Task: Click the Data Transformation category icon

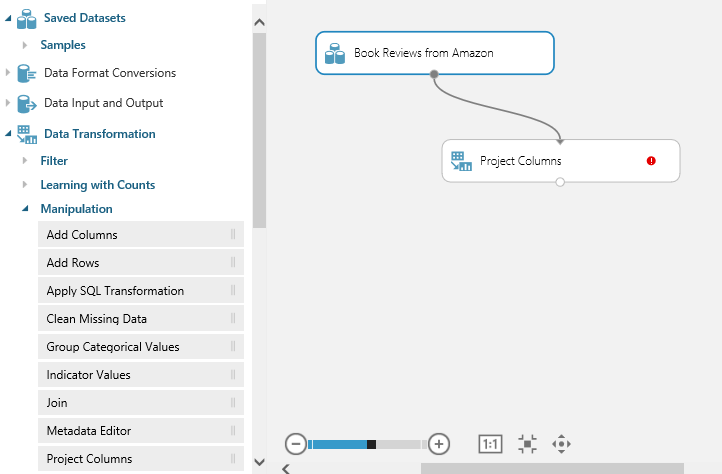Action: coord(27,134)
